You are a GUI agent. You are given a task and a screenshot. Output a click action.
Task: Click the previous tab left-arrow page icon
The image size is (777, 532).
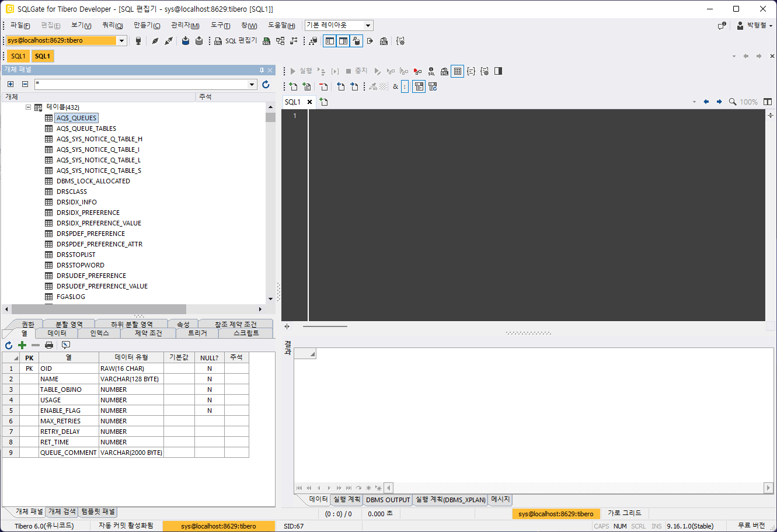(x=340, y=86)
